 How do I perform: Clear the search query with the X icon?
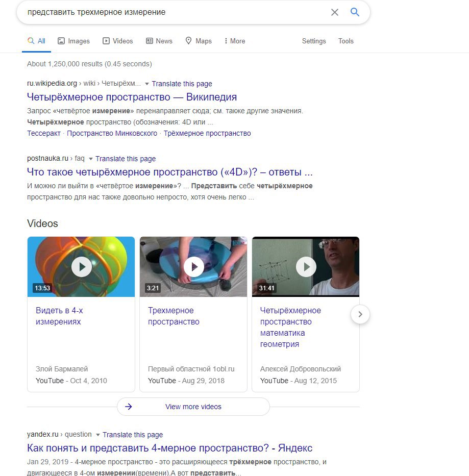coord(334,12)
